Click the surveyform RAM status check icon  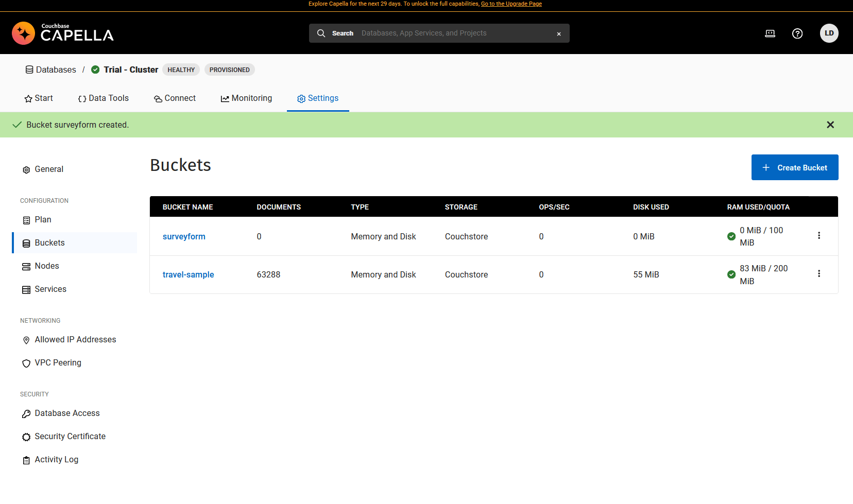point(731,236)
